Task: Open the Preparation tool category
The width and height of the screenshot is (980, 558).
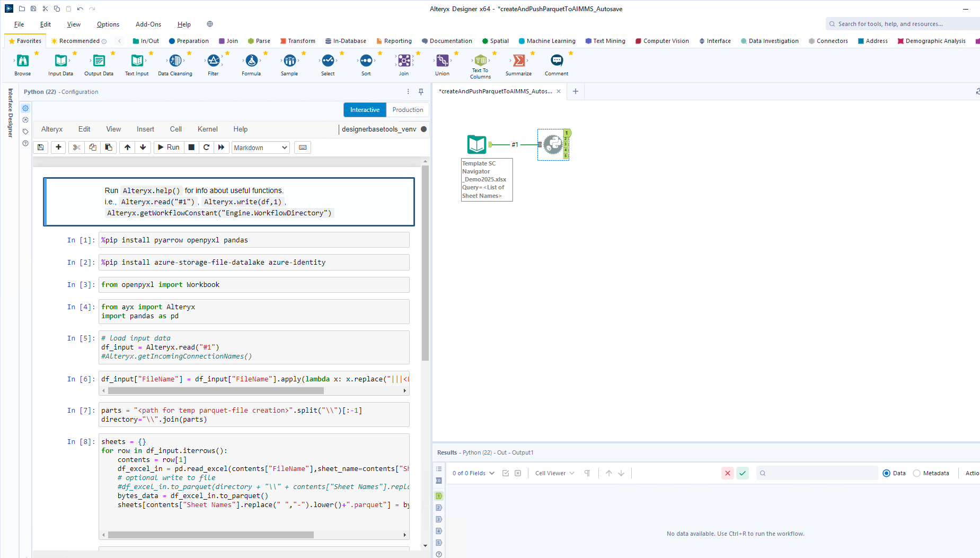Action: coord(189,41)
